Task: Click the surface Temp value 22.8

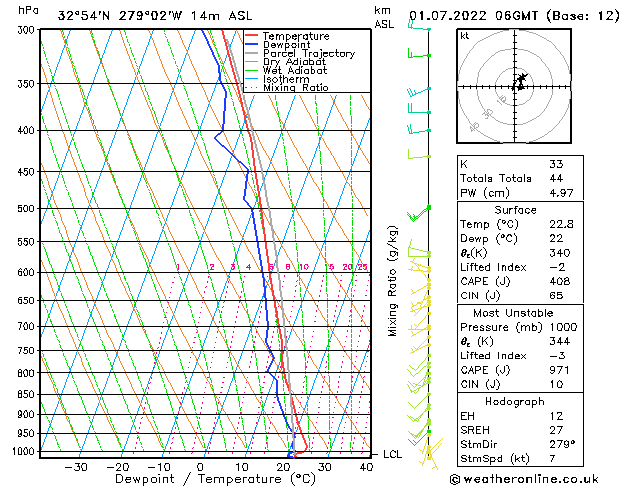Action: [561, 224]
